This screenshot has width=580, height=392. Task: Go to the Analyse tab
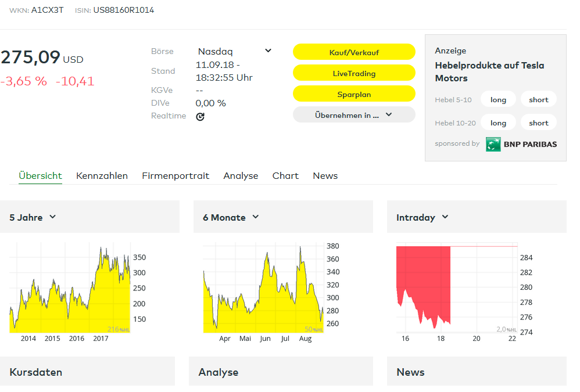point(241,176)
